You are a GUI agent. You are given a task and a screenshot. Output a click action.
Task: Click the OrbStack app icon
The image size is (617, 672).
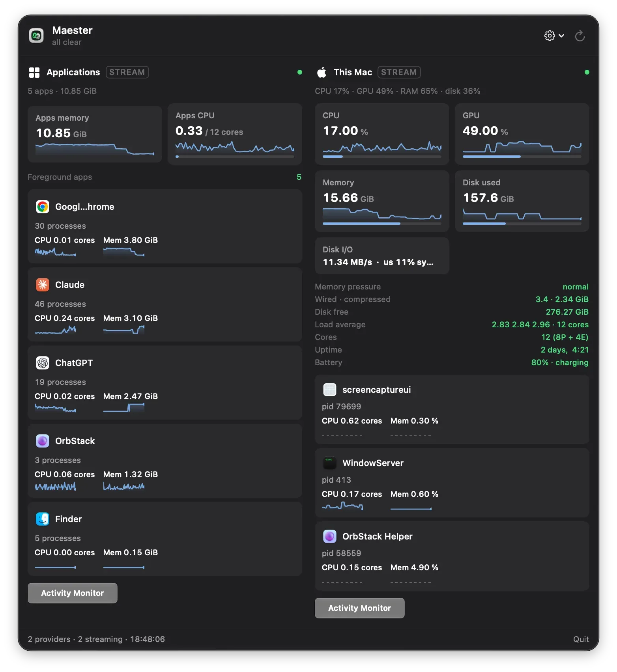point(43,441)
